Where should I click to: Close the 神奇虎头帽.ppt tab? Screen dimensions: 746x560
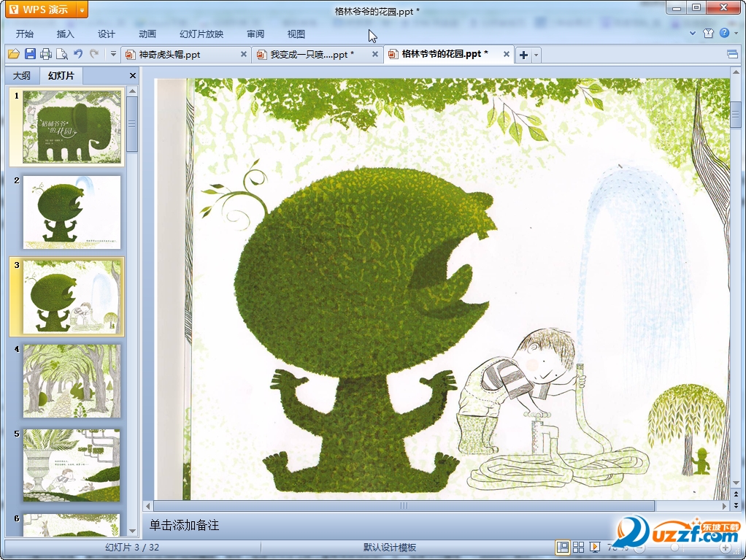click(x=244, y=54)
